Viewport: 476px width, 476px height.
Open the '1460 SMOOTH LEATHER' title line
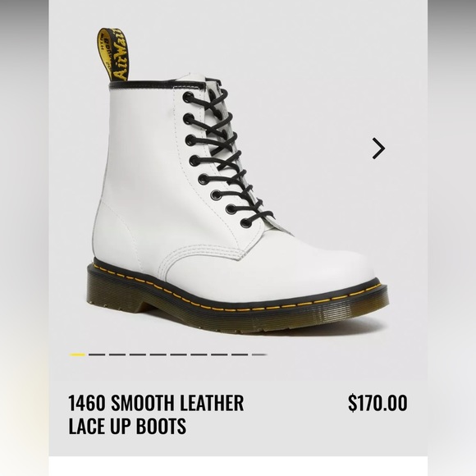click(x=156, y=403)
